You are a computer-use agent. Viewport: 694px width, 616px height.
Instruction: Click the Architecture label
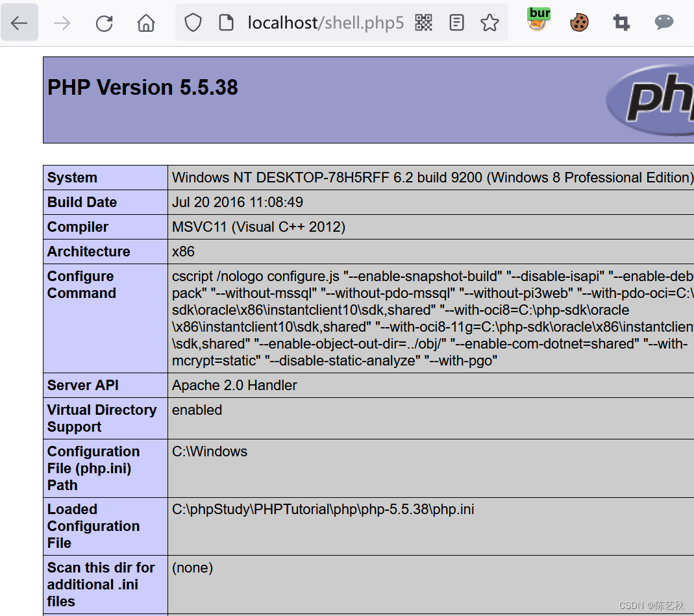tap(88, 251)
